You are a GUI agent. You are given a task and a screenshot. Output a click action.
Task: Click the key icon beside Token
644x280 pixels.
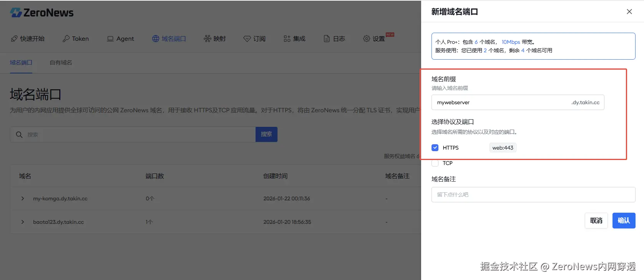(x=66, y=38)
